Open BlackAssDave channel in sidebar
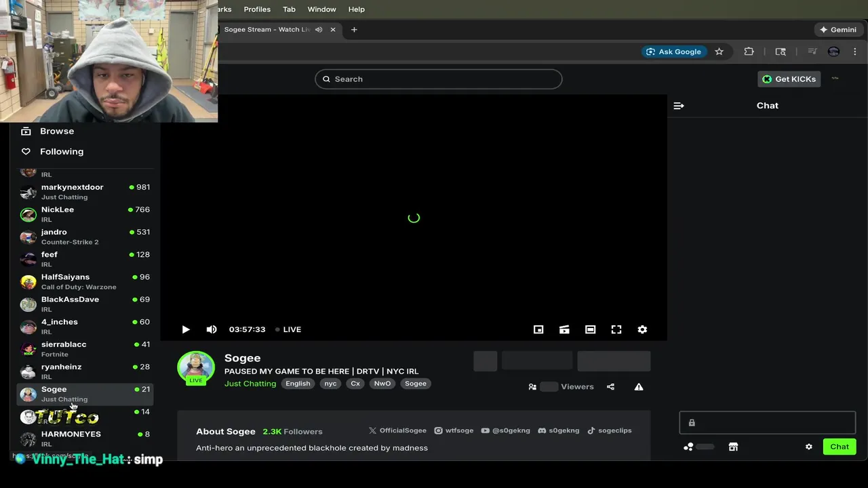Image resolution: width=868 pixels, height=488 pixels. pos(85,304)
